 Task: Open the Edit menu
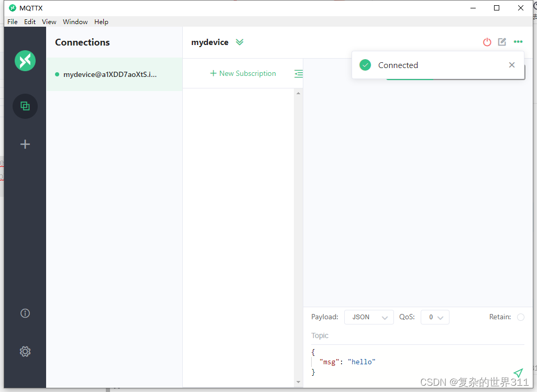click(x=30, y=22)
